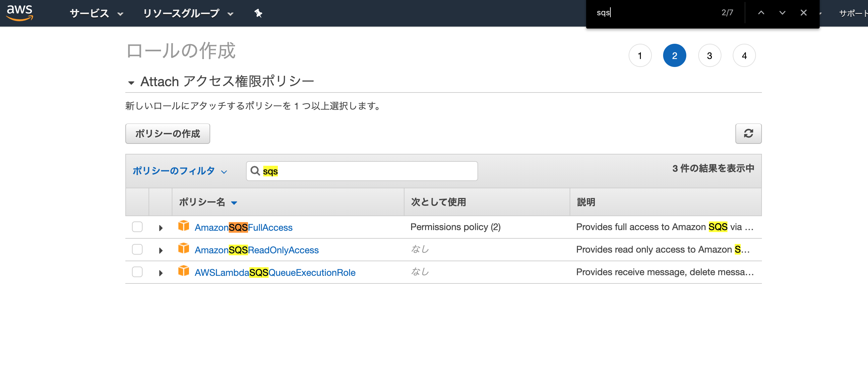
Task: Click the magnifier icon in policy search
Action: [255, 171]
